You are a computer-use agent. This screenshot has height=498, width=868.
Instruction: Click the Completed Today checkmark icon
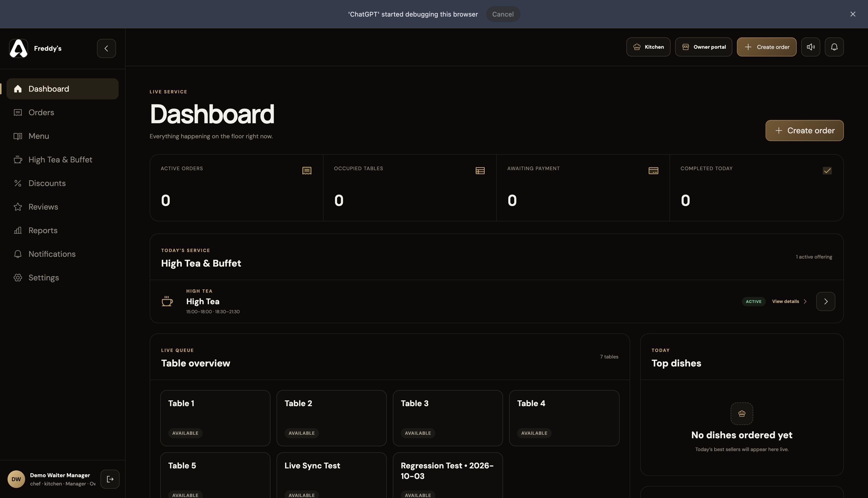827,171
